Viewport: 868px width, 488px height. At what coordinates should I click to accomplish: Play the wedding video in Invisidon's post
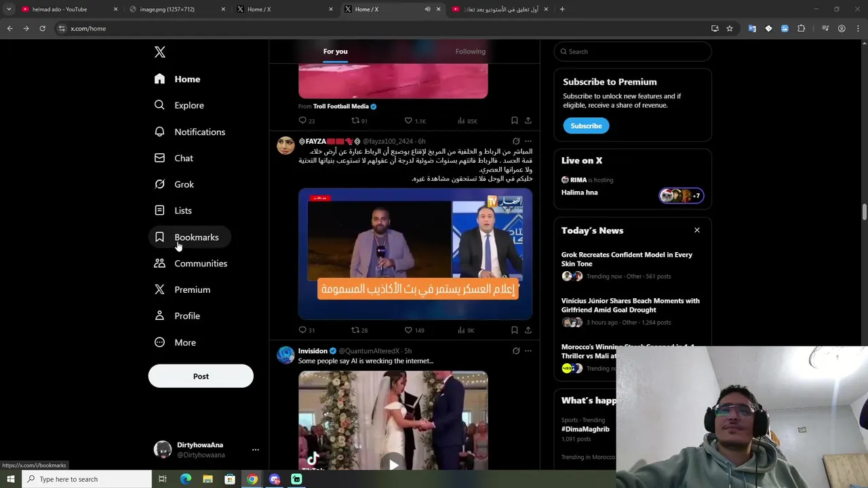(393, 464)
